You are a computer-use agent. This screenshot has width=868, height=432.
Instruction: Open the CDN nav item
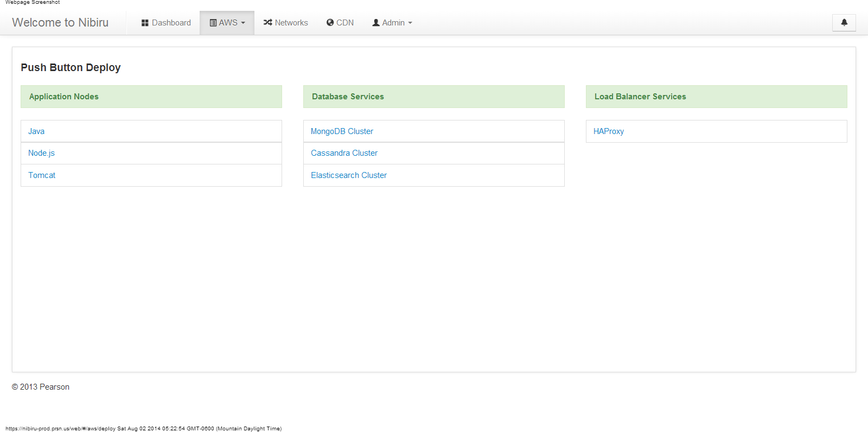pyautogui.click(x=344, y=23)
